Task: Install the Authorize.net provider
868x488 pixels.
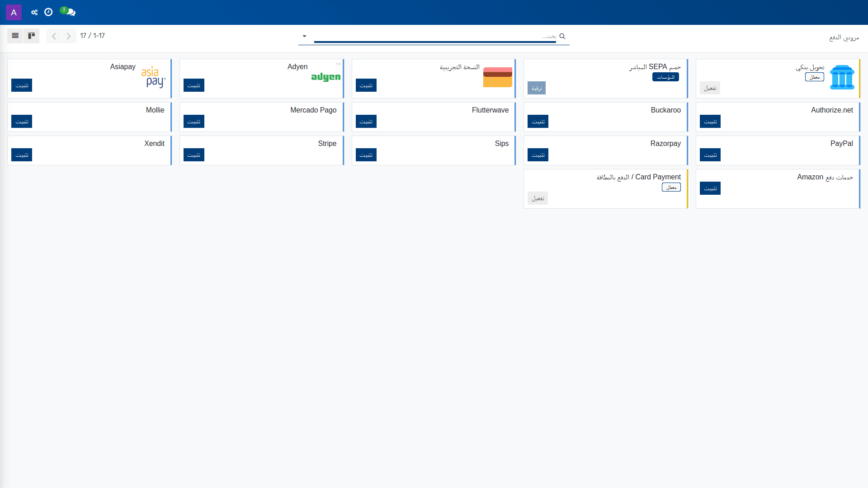Action: click(x=710, y=122)
